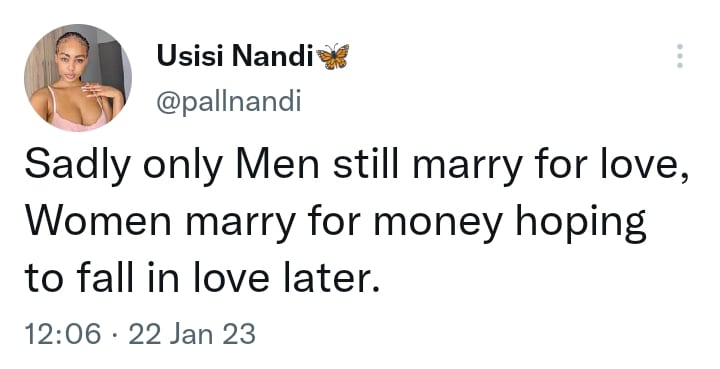
Task: Click the butterfly emoji beside Usisi Nandi
Action: click(333, 56)
